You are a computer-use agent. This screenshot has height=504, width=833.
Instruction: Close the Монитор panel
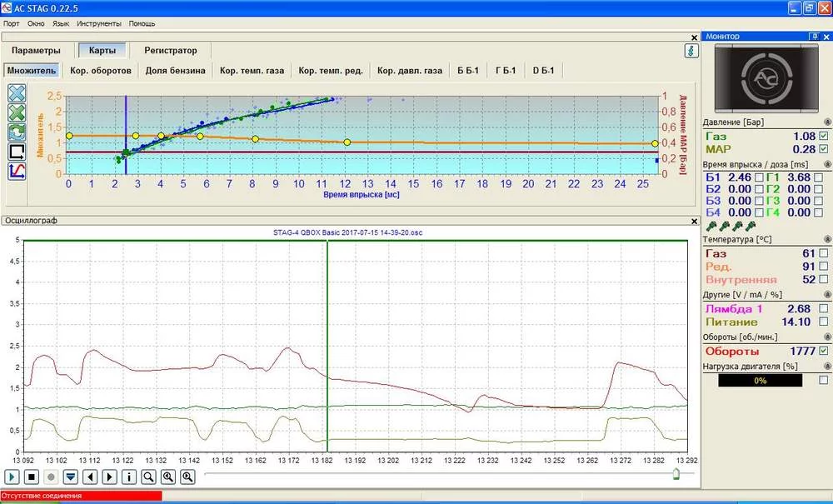pyautogui.click(x=826, y=36)
